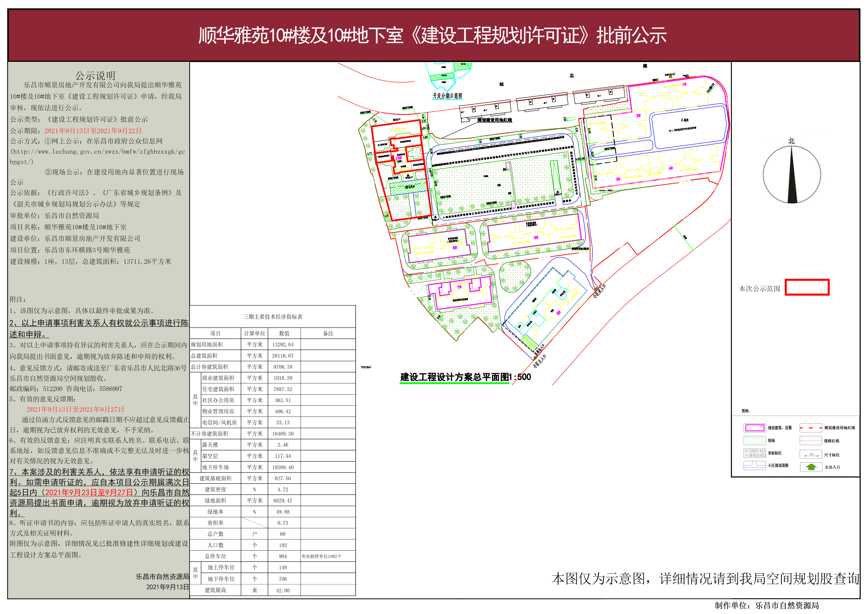Image resolution: width=868 pixels, height=614 pixels.
Task: Click the 7# building label on the site plan
Action: (x=459, y=287)
